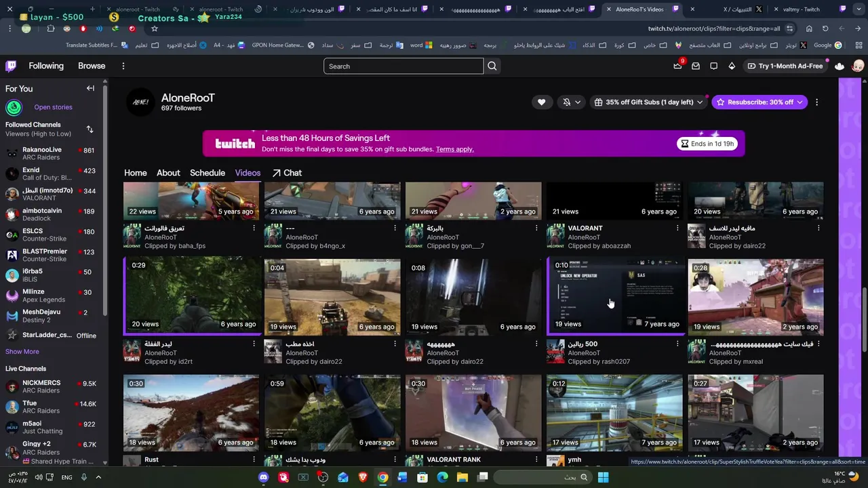Viewport: 868px width, 488px height.
Task: Sort followed channels by viewers
Action: click(x=90, y=129)
